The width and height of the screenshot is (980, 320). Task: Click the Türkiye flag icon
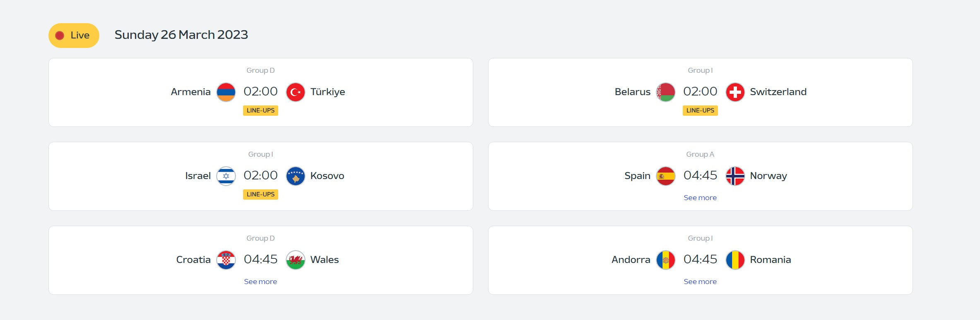pos(296,92)
